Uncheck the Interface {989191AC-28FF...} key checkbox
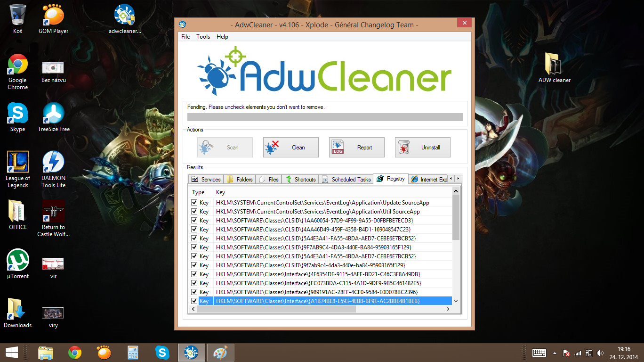Viewport: 644px width, 362px height. point(194,292)
